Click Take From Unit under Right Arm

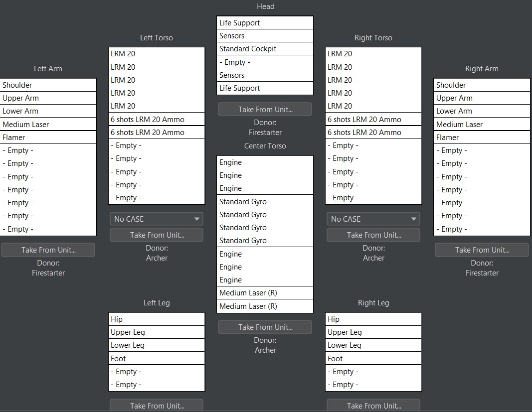482,250
